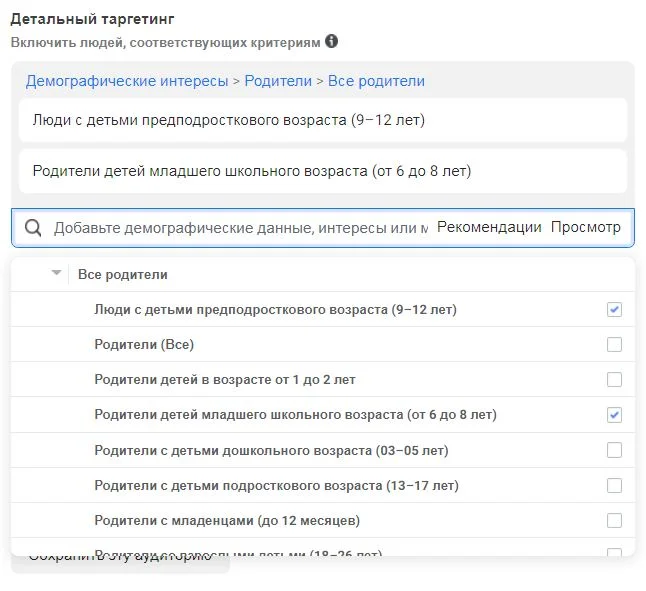Screen dimensions: 646x591
Task: Click the "Все родители" tree header
Action: pos(123,274)
